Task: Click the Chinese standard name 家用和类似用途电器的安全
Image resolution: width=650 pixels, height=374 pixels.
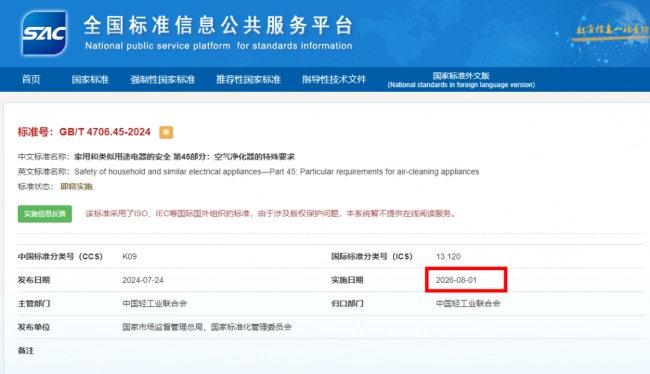Action: click(184, 157)
